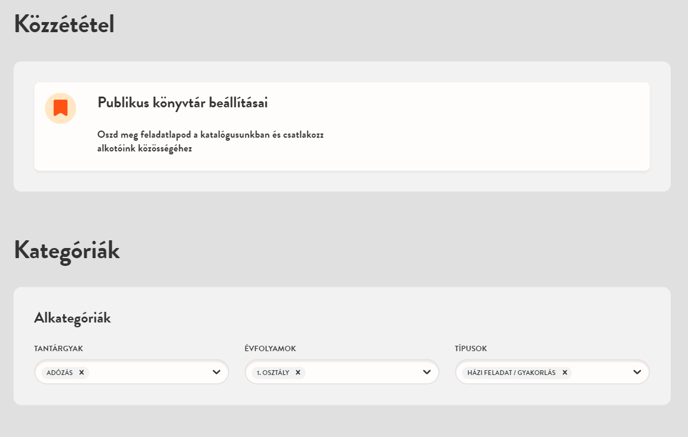
Task: Click the orange bookmark icon
Action: [x=61, y=108]
